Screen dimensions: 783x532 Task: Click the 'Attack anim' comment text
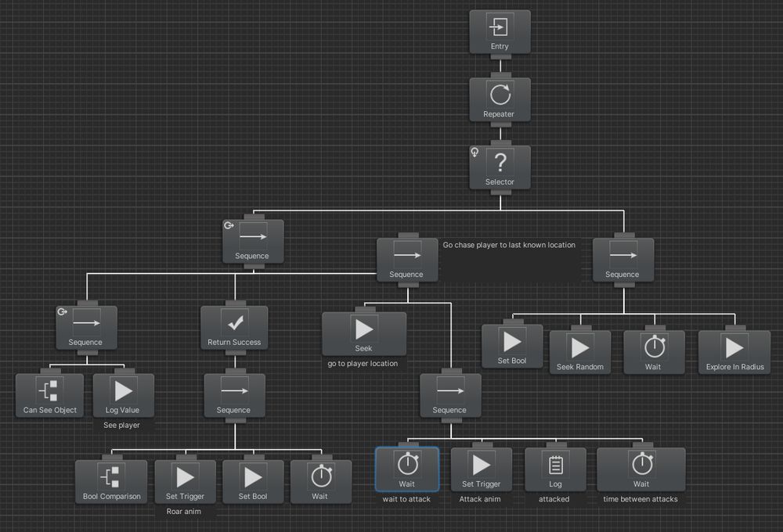(x=480, y=499)
